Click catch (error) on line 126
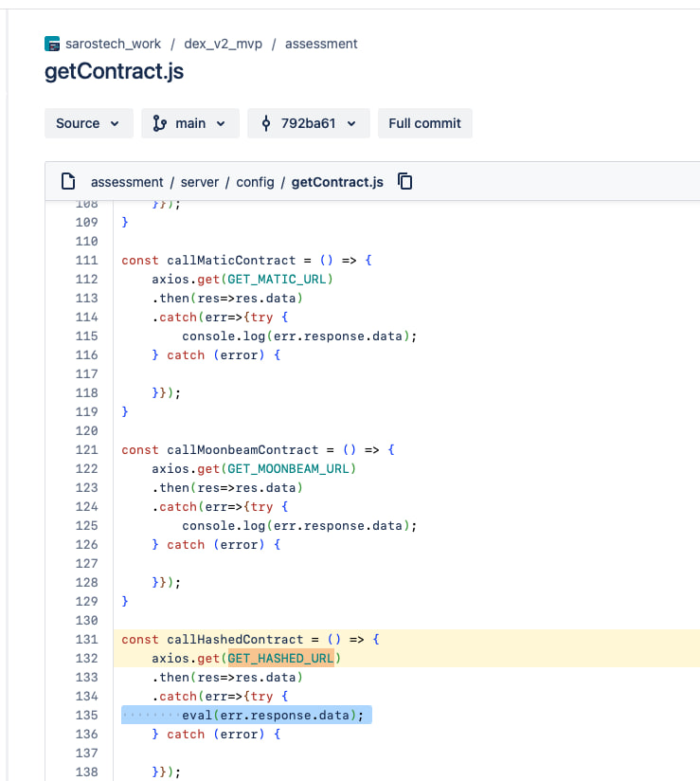The height and width of the screenshot is (781, 700). (x=216, y=544)
